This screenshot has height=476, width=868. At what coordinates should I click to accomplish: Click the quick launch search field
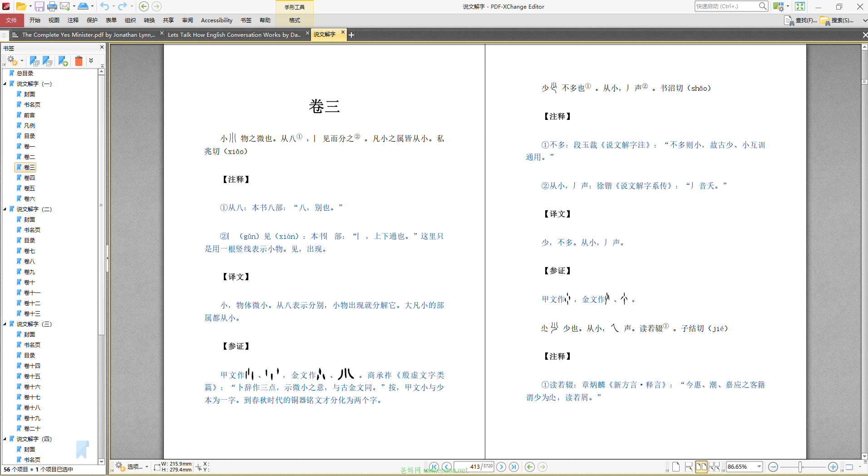tap(726, 6)
